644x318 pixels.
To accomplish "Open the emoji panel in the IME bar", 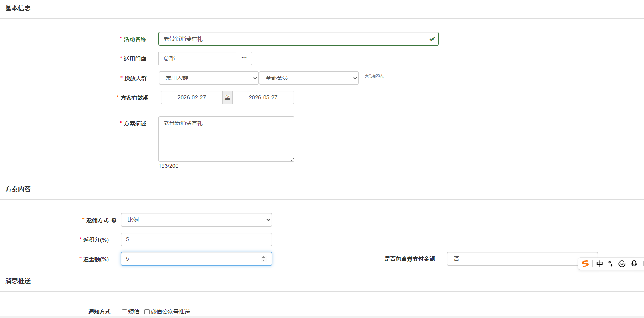I will pos(622,264).
